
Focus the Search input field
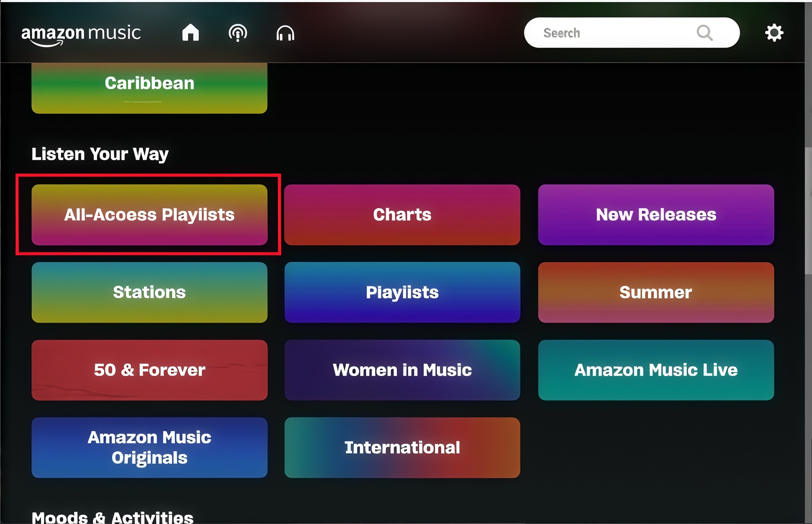(632, 33)
